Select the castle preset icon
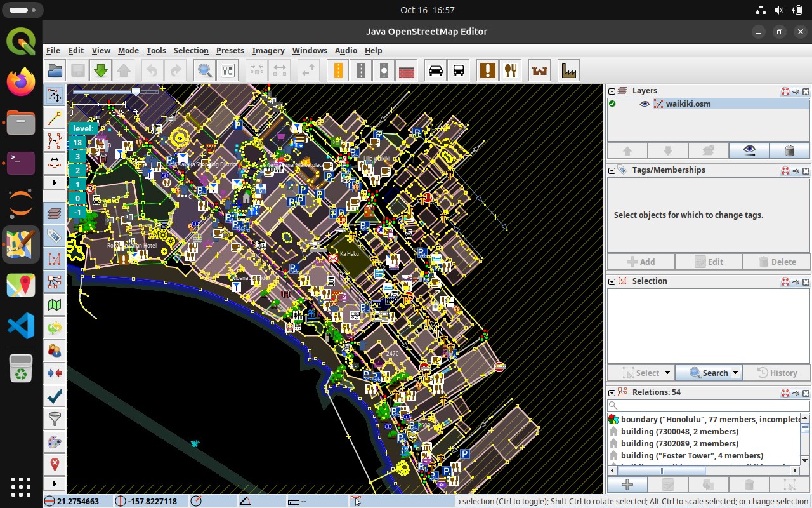Image resolution: width=812 pixels, height=508 pixels. coord(540,70)
